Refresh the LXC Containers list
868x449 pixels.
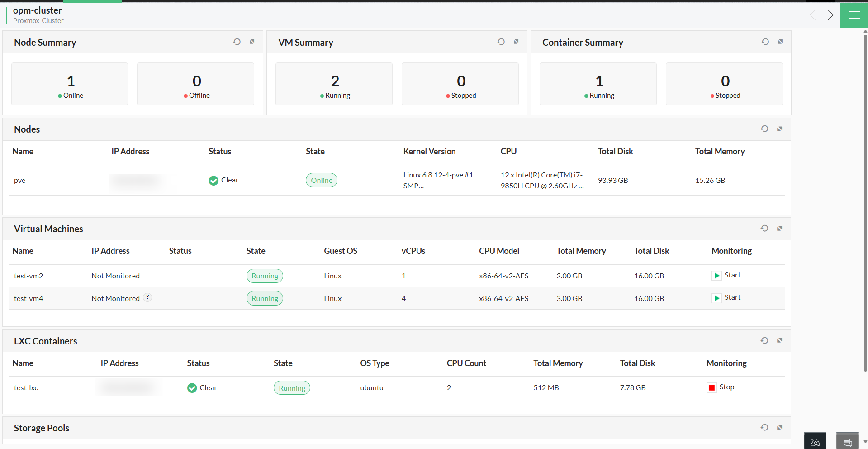tap(764, 340)
